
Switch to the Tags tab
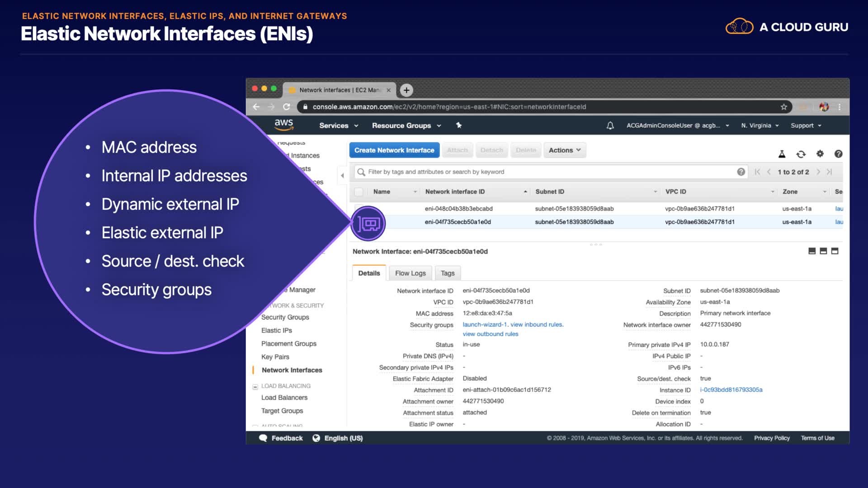pyautogui.click(x=447, y=273)
